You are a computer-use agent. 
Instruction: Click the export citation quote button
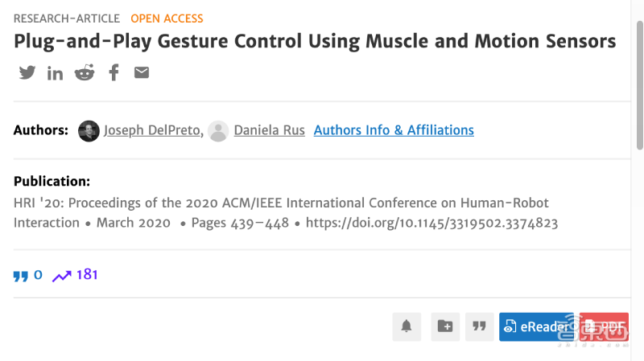[480, 326]
